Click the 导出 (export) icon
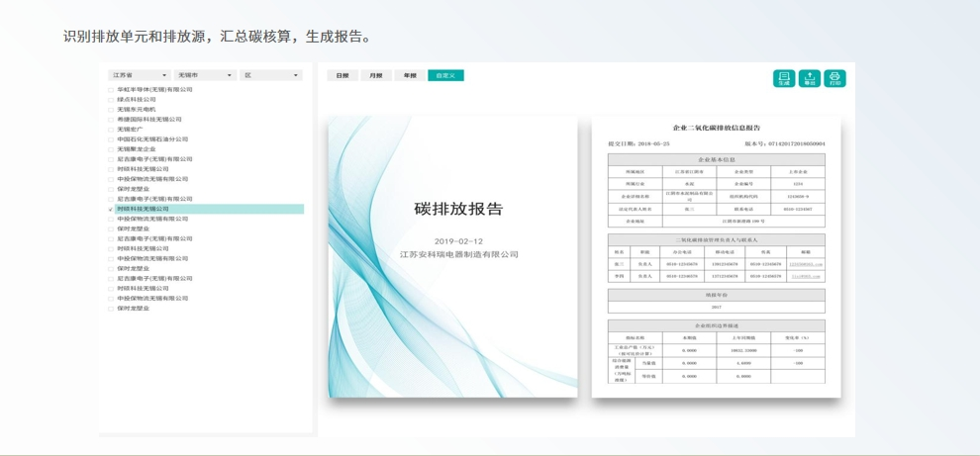Viewport: 980px width, 456px height. pyautogui.click(x=810, y=78)
